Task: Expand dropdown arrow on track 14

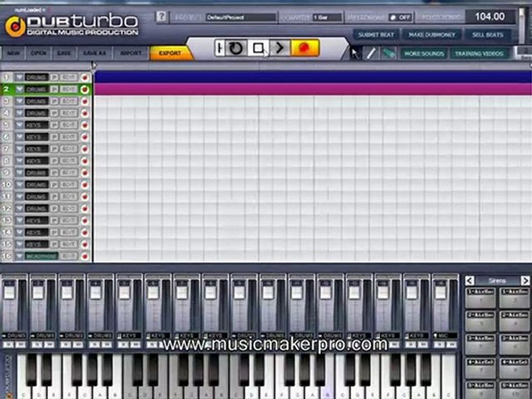Action: (19, 232)
